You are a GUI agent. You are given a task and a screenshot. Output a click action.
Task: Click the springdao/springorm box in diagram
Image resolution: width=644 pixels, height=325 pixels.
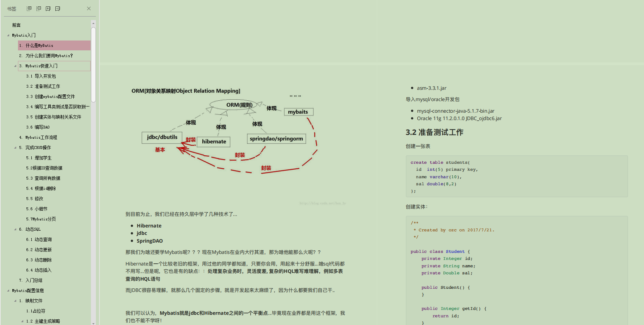(x=276, y=139)
